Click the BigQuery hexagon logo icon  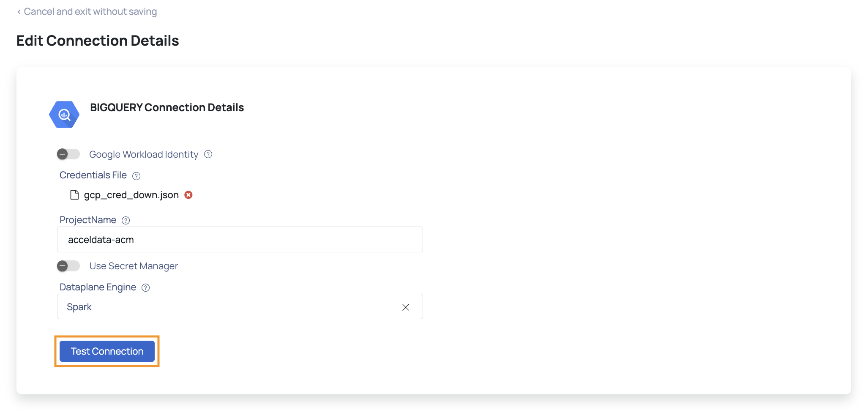(x=64, y=115)
